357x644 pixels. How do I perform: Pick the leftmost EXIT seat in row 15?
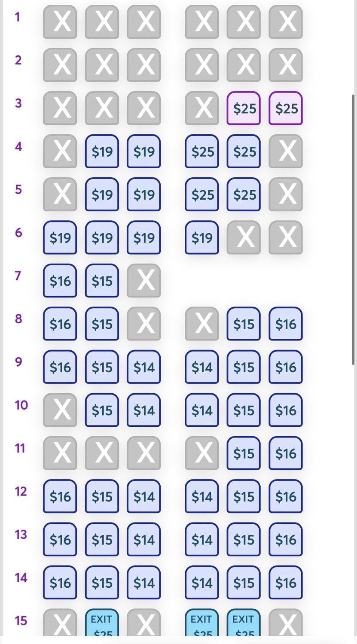102,625
